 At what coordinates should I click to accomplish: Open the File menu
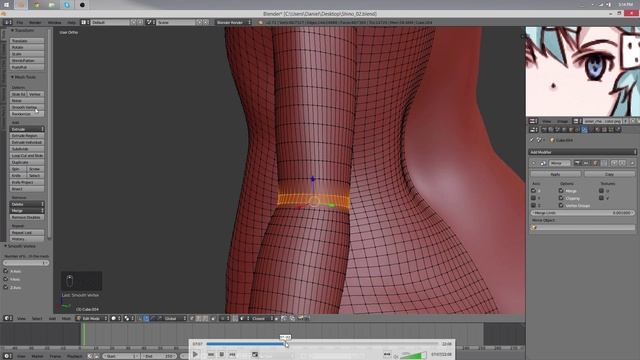20,22
